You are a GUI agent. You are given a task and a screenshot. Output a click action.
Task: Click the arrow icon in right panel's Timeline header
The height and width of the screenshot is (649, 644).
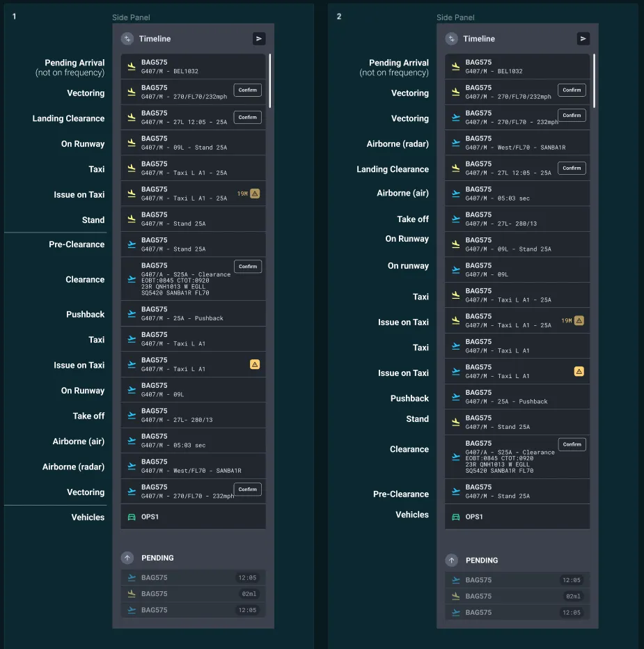coord(583,39)
